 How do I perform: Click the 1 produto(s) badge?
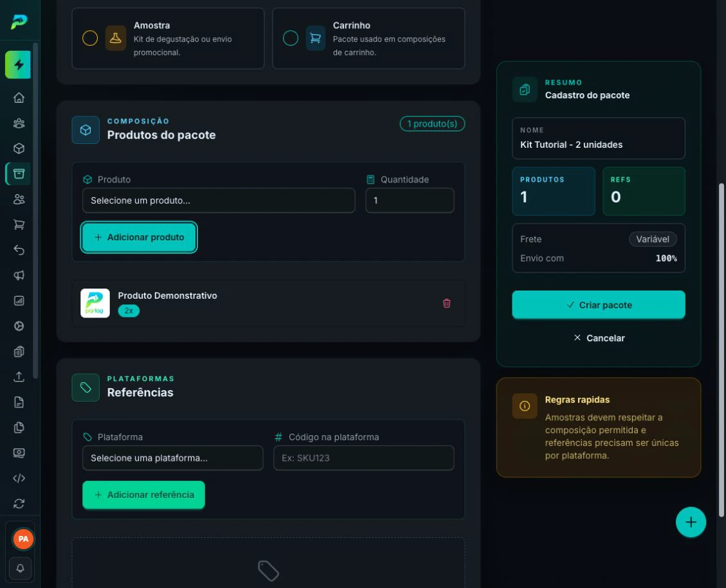coord(432,124)
